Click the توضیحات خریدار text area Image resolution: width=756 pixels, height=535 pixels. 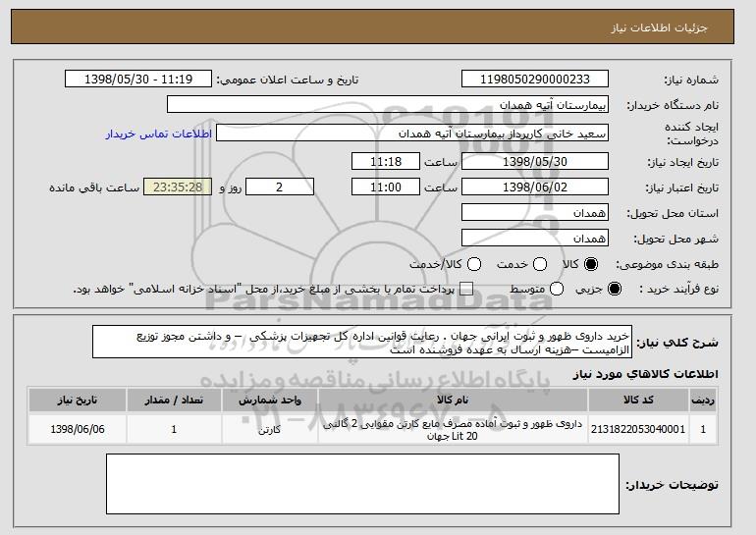point(362,484)
